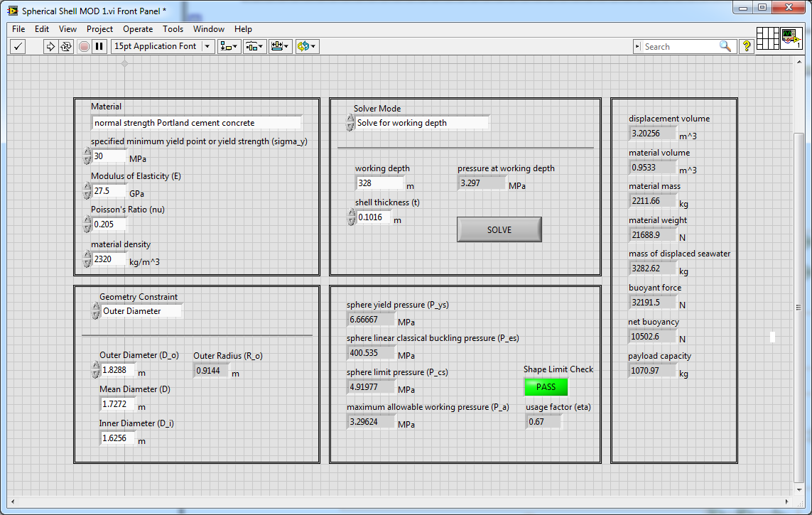This screenshot has height=515, width=812.
Task: Click the vertical scrollbar thumb
Action: pyautogui.click(x=799, y=308)
